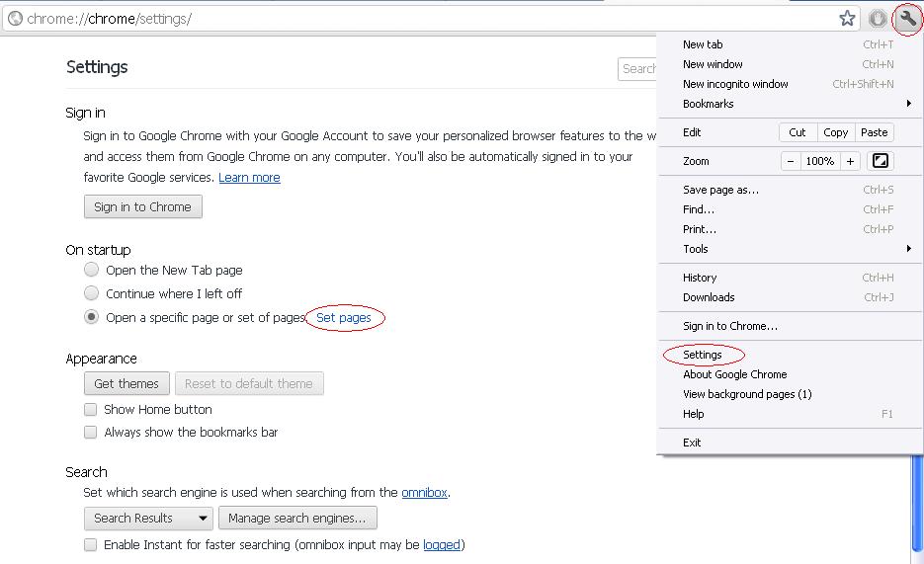The height and width of the screenshot is (564, 924).
Task: Choose Find... from the menu
Action: (790, 209)
